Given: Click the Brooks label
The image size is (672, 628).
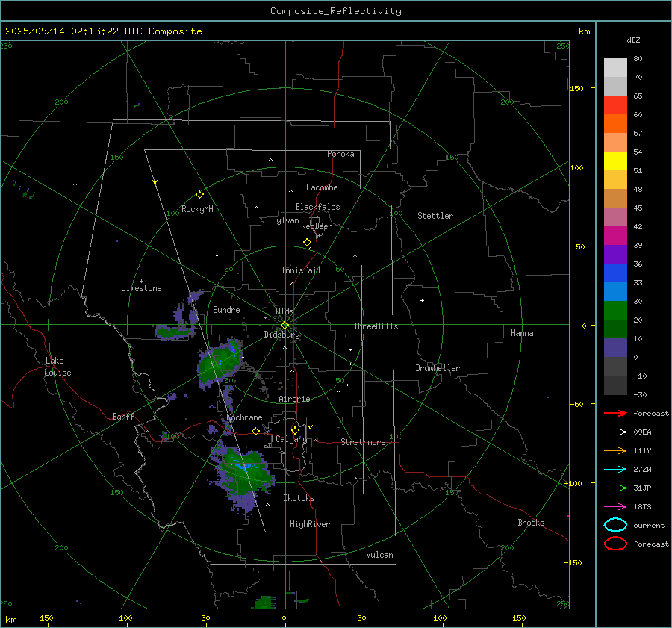Looking at the screenshot, I should coord(531,523).
